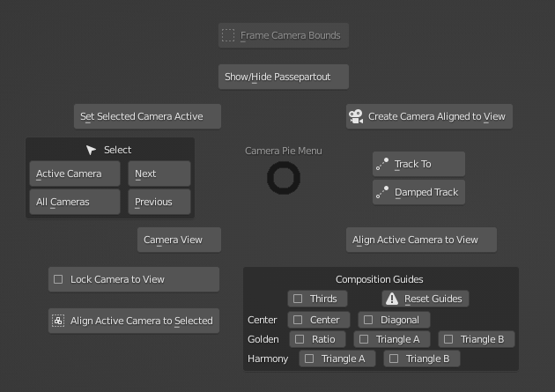Turn on the Golden Ratio guide
This screenshot has width=555, height=392.
(300, 339)
